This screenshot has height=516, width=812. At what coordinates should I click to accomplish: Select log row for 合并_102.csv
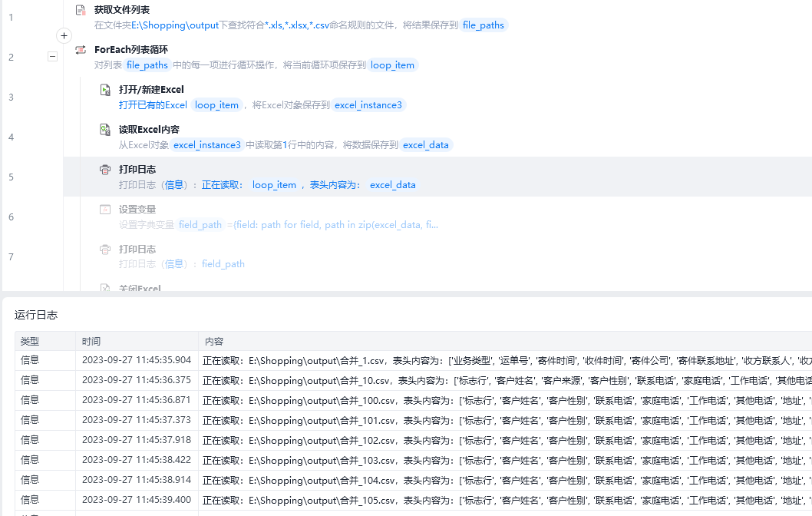tap(413, 440)
